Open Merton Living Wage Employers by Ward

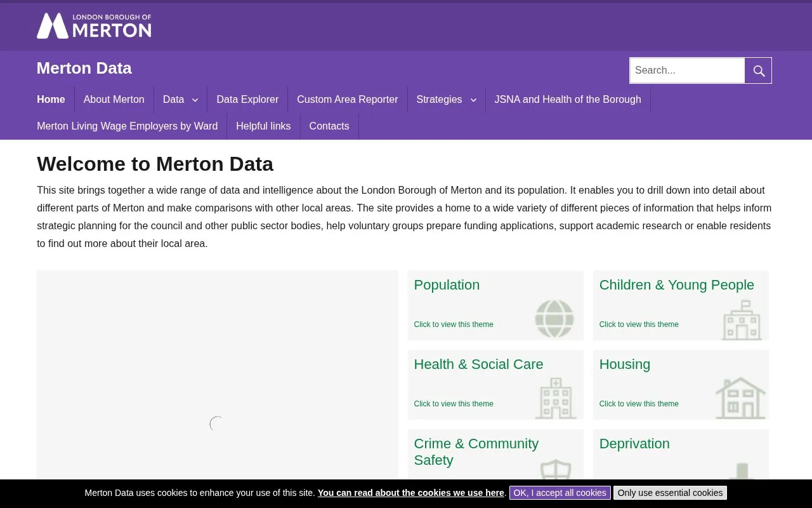click(x=128, y=126)
